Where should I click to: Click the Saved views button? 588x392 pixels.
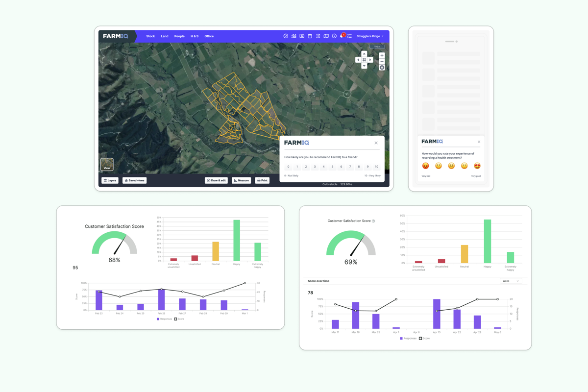(134, 180)
